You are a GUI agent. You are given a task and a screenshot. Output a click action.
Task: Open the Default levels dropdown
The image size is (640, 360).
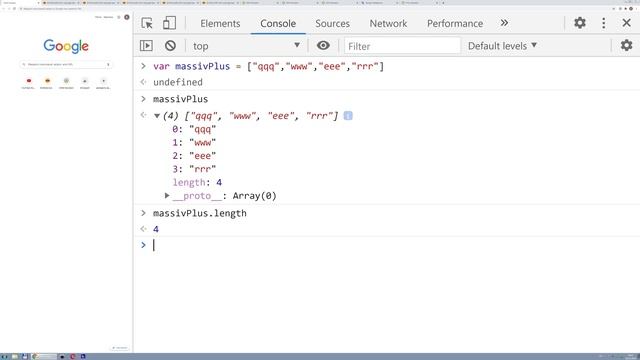point(502,46)
